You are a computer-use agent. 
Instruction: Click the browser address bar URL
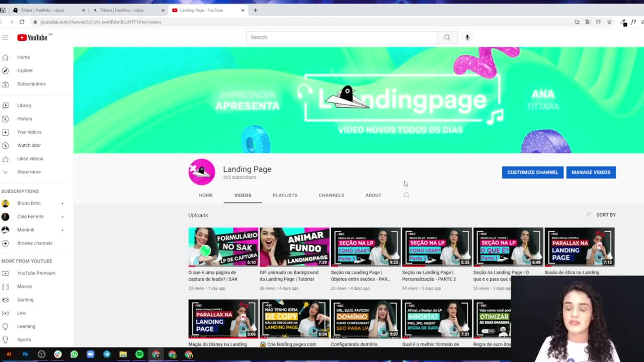pyautogui.click(x=101, y=22)
